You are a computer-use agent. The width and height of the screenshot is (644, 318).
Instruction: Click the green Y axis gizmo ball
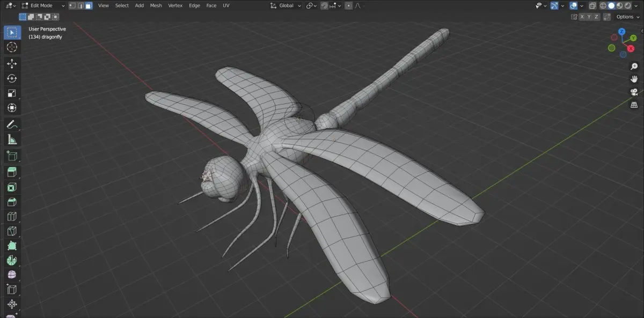point(633,38)
